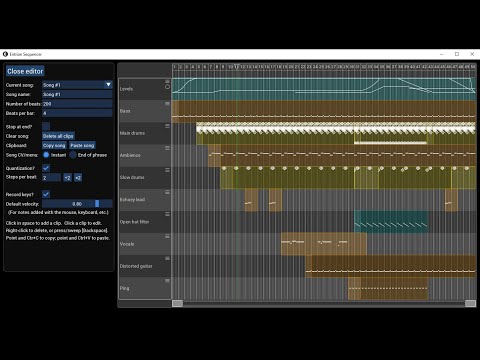This screenshot has height=360, width=480.
Task: Click the 'Default velocity:' label text
Action: coord(22,204)
